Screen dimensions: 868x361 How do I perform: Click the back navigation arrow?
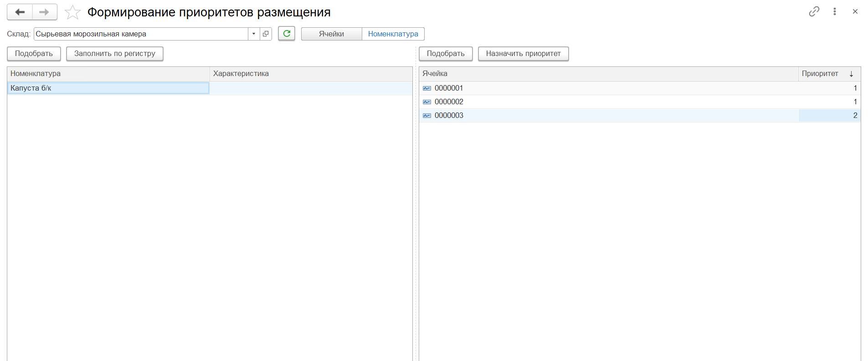(20, 12)
